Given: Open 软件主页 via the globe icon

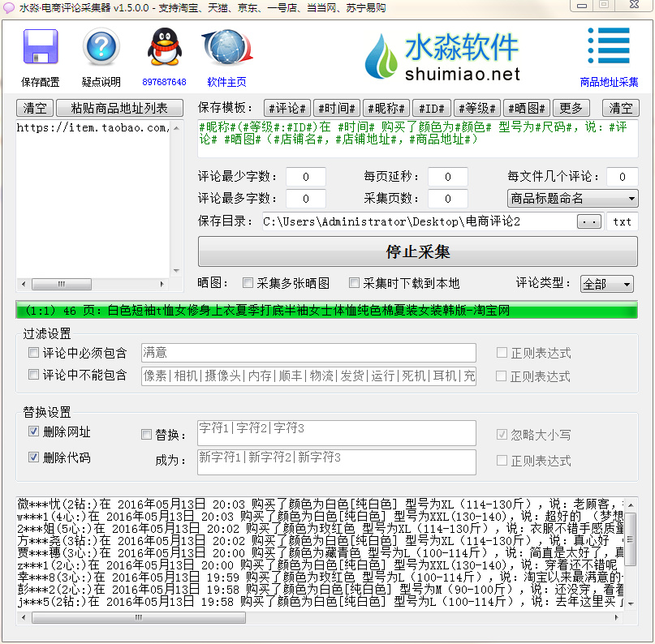Looking at the screenshot, I should point(226,47).
